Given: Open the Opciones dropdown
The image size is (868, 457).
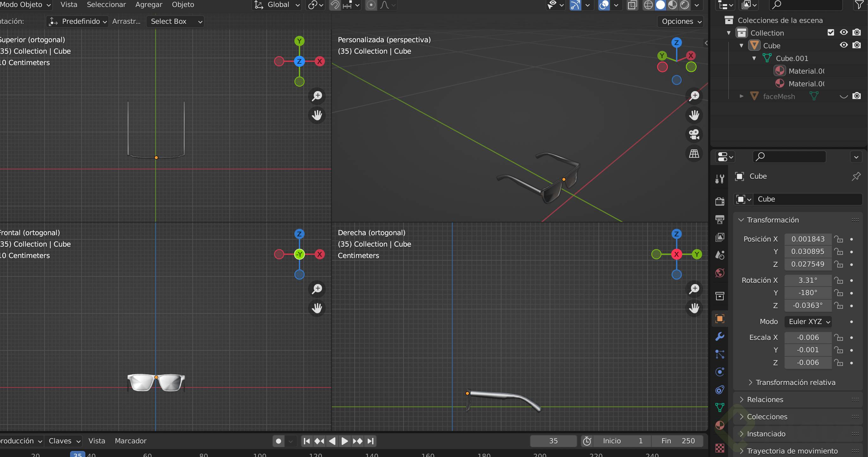Looking at the screenshot, I should tap(681, 22).
